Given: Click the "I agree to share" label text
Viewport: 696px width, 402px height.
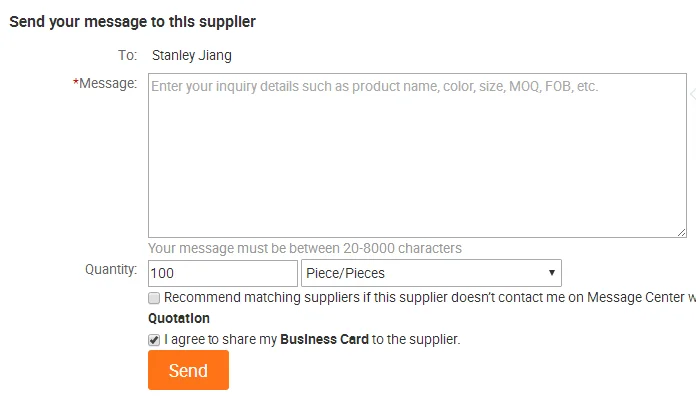Looking at the screenshot, I should pyautogui.click(x=220, y=340).
